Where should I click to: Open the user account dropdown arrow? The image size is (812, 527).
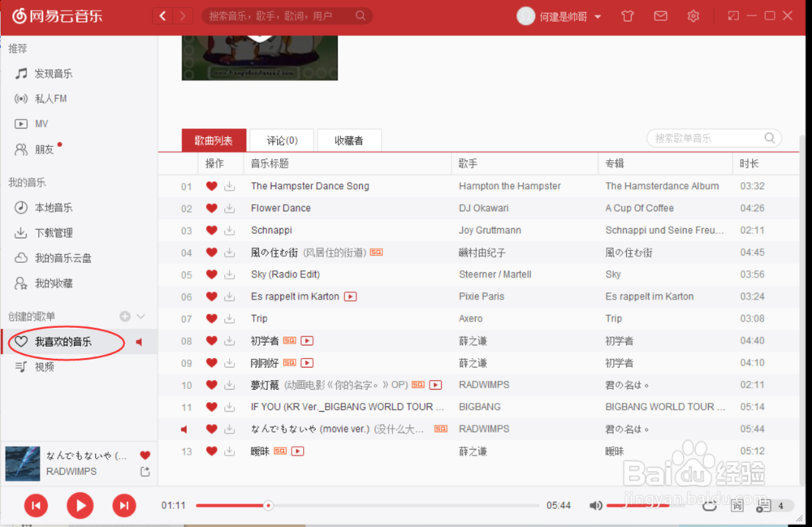pyautogui.click(x=598, y=17)
